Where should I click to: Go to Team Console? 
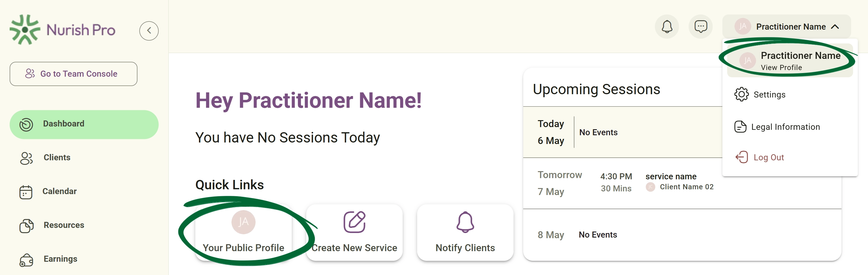[x=74, y=74]
